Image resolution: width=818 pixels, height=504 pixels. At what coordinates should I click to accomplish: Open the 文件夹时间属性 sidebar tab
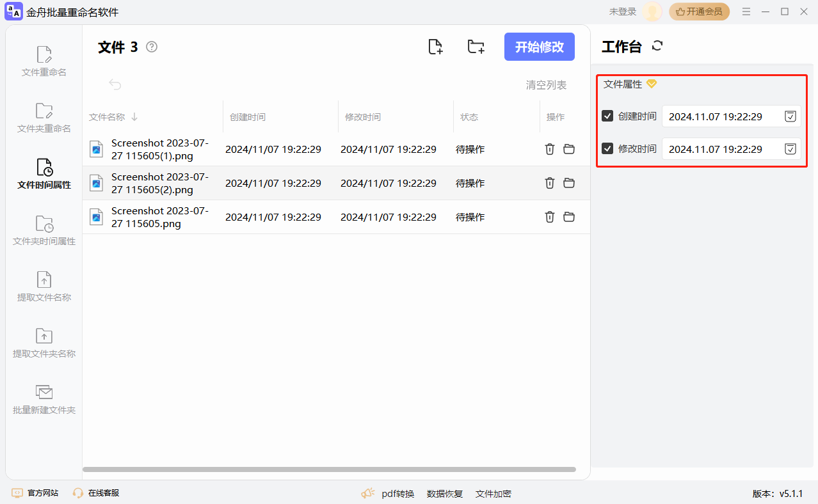pos(44,230)
